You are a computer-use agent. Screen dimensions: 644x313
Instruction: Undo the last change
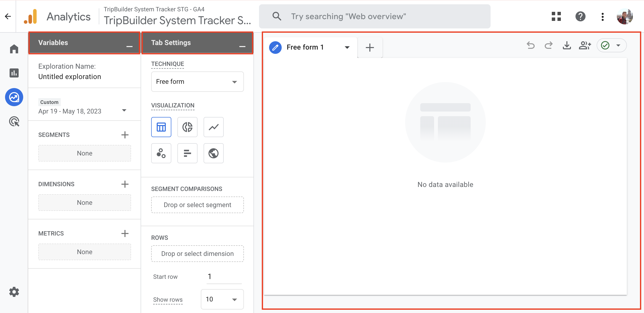[x=531, y=45]
